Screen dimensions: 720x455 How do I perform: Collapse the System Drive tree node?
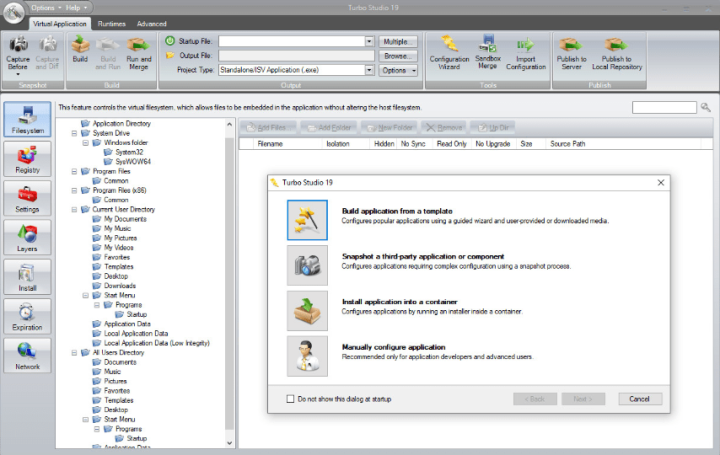pyautogui.click(x=74, y=133)
